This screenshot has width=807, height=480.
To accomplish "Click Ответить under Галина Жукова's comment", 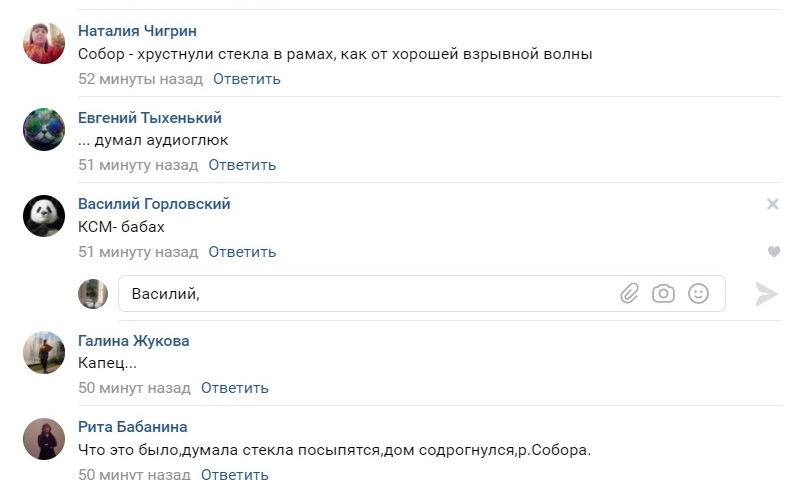I will tap(235, 388).
